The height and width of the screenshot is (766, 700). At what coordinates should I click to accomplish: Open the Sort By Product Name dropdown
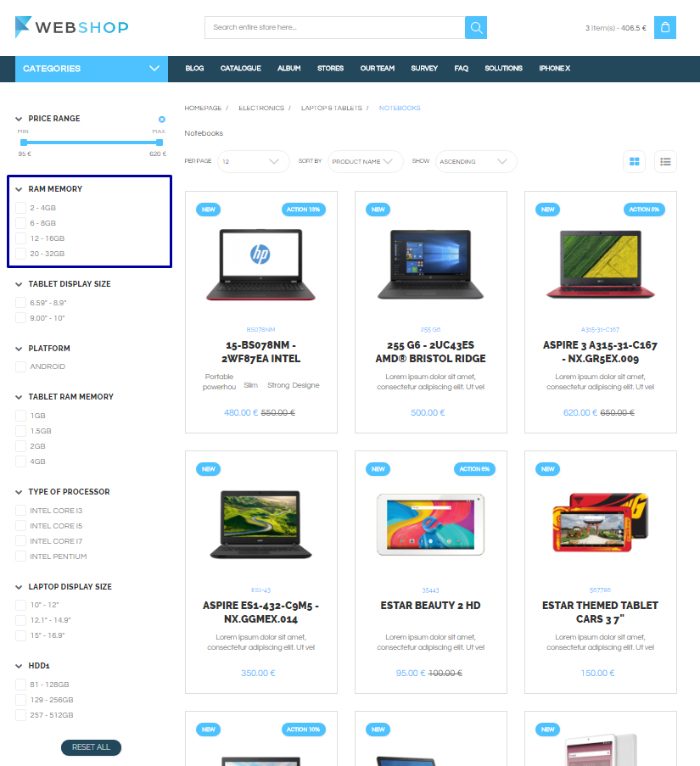click(x=366, y=162)
